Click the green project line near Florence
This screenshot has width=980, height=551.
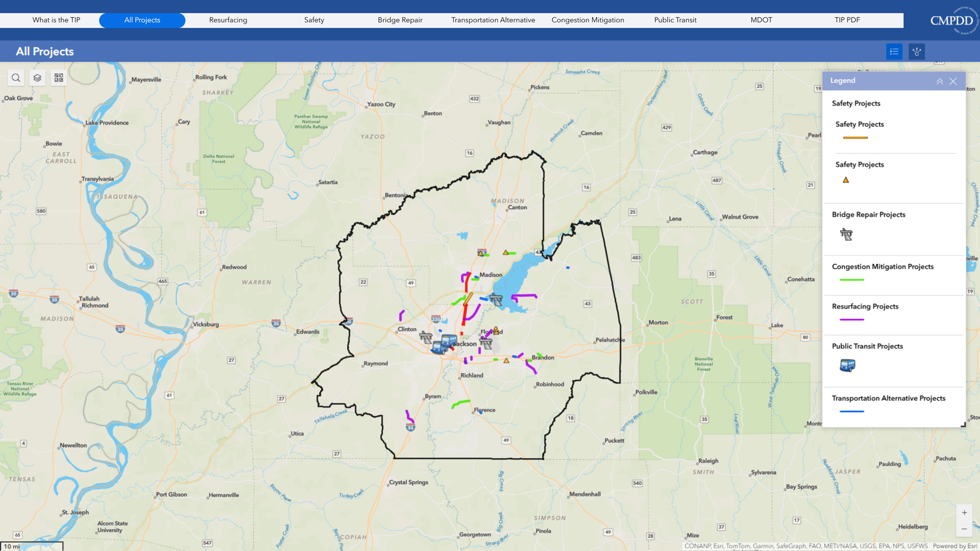pyautogui.click(x=460, y=404)
